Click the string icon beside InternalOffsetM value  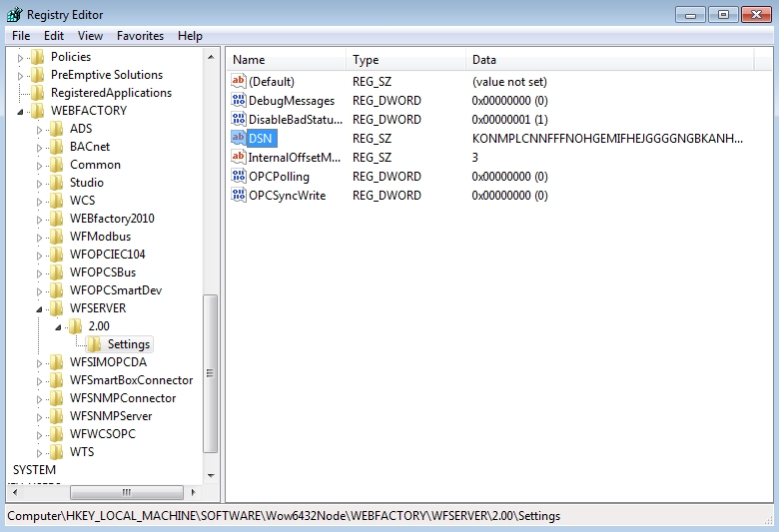[239, 158]
